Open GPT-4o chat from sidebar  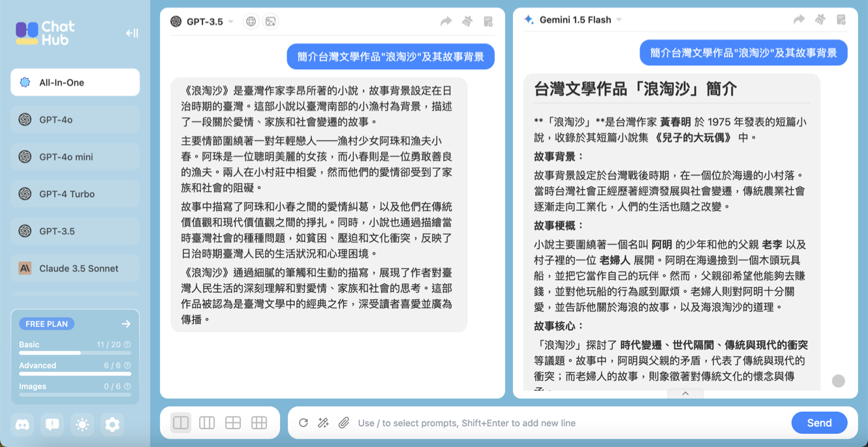[x=75, y=119]
